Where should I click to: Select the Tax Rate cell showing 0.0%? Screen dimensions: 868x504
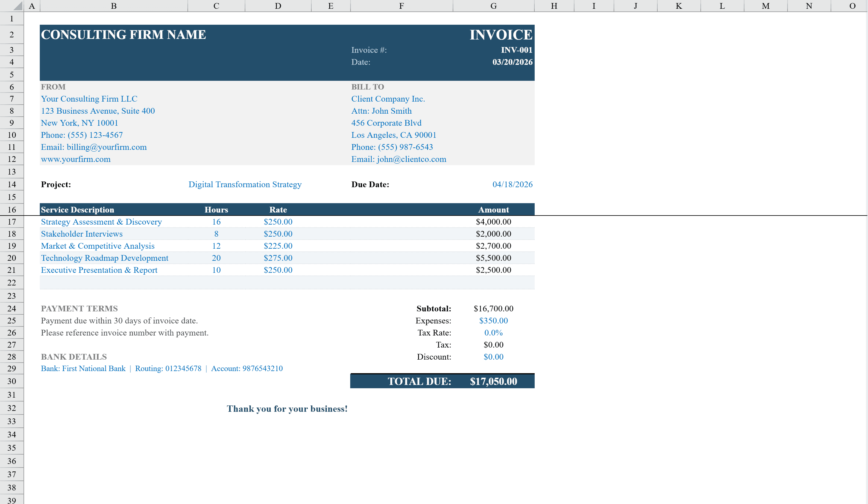(493, 332)
